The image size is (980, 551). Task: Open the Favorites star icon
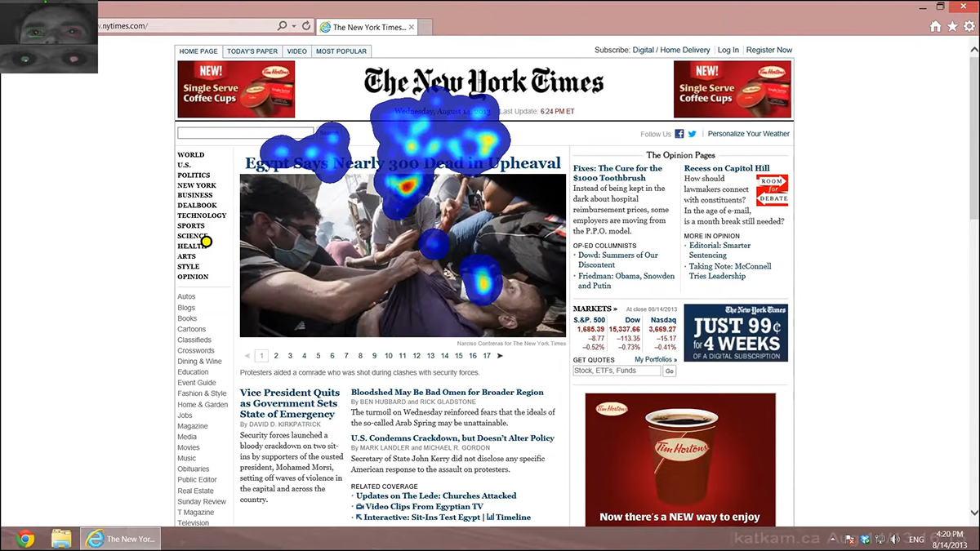[952, 26]
